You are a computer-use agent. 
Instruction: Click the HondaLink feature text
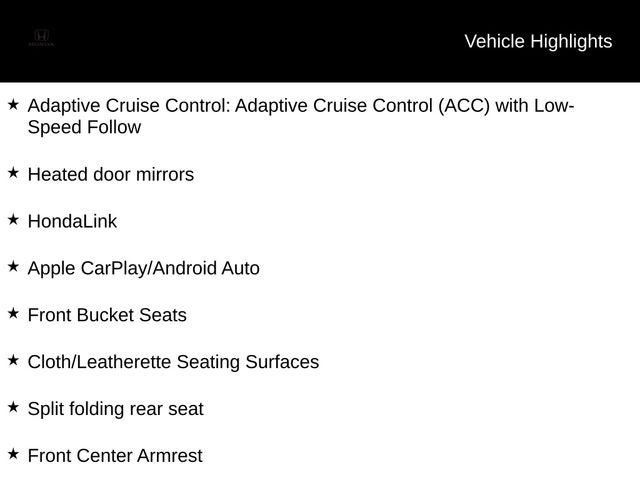[x=72, y=222]
